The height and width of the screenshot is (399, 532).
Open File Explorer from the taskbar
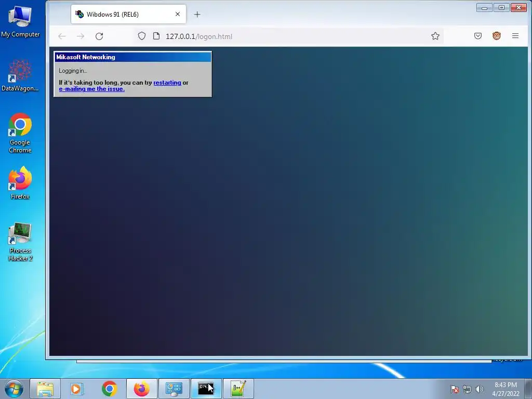point(45,389)
